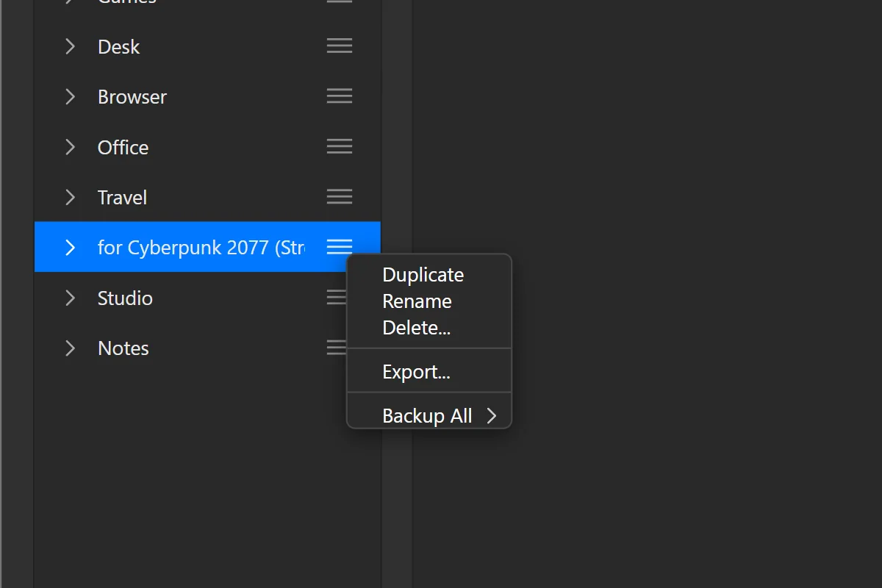Expand the Desk profile group
Screen dimensions: 882x588
[x=71, y=46]
